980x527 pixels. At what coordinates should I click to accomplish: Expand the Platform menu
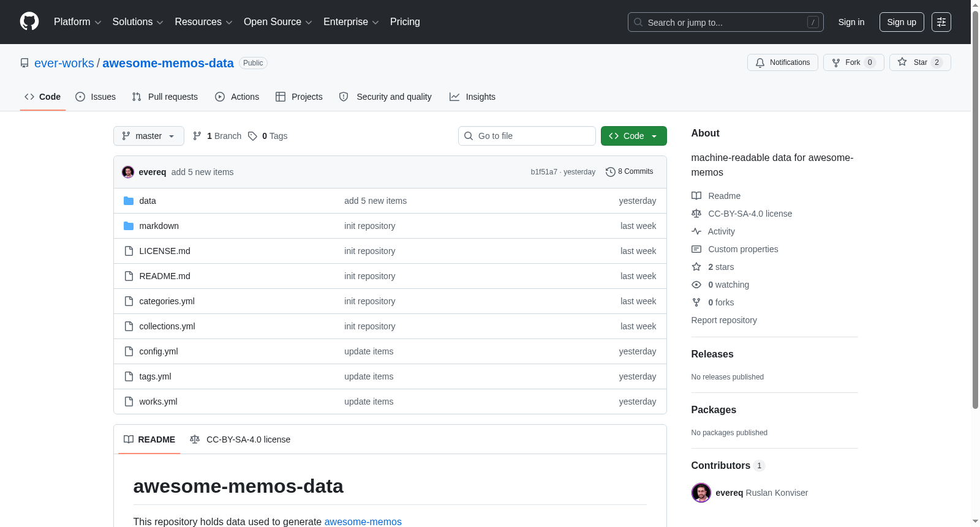[77, 22]
